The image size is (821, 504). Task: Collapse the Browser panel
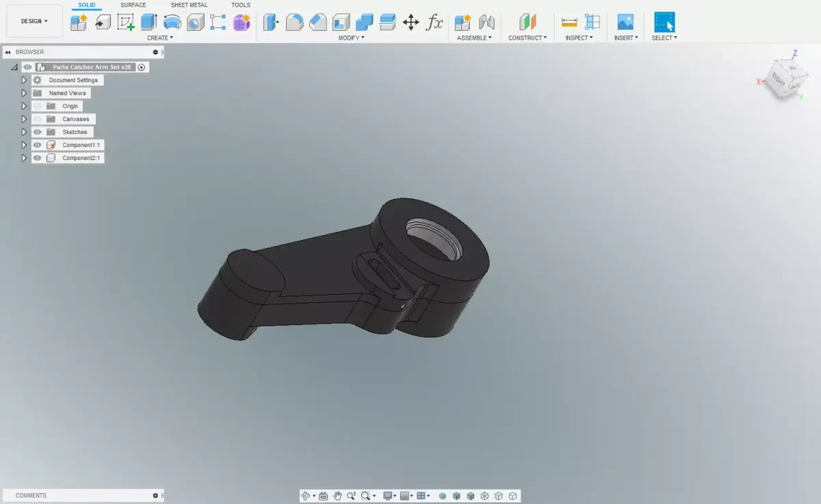tap(8, 52)
